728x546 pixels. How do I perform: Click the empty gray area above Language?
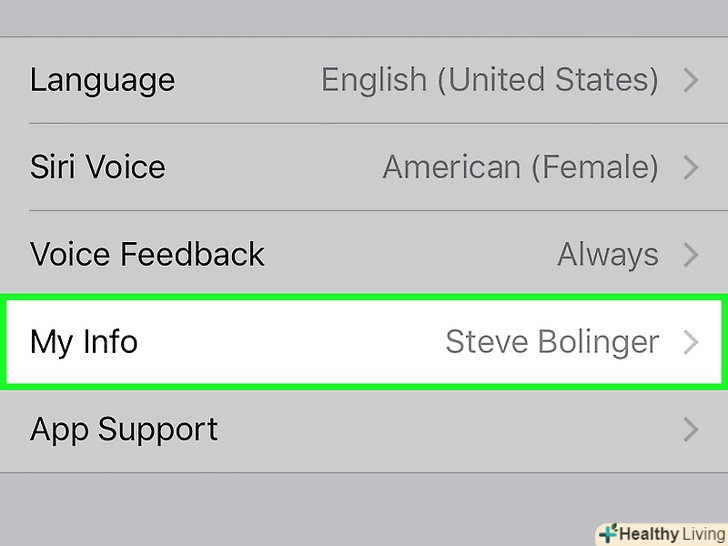[364, 18]
